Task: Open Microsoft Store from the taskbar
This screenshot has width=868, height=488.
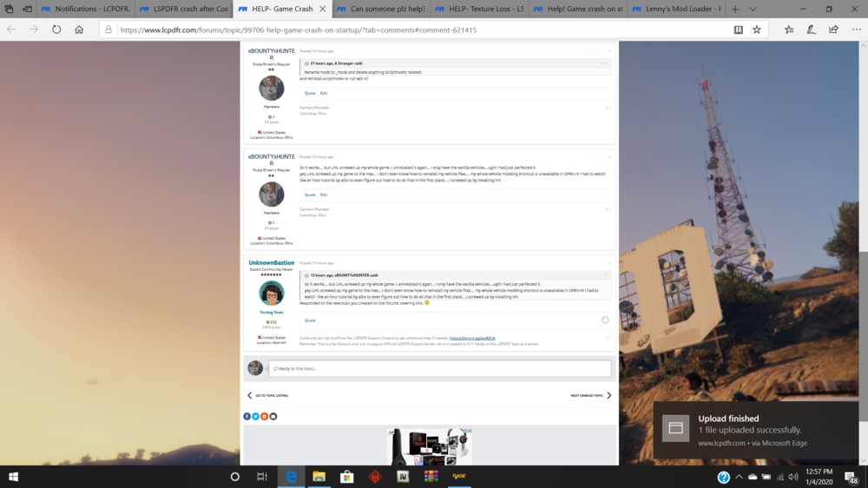Action: tap(347, 477)
